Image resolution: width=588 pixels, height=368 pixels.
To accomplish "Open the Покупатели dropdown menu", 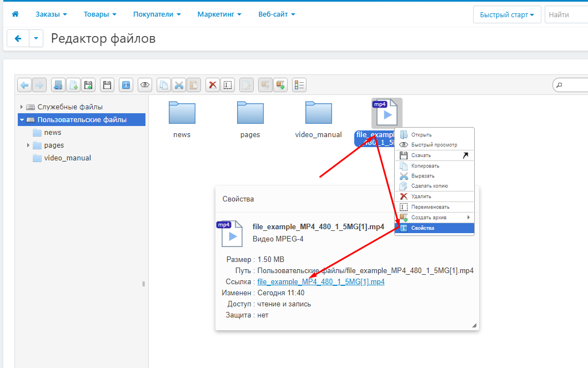I will 157,14.
